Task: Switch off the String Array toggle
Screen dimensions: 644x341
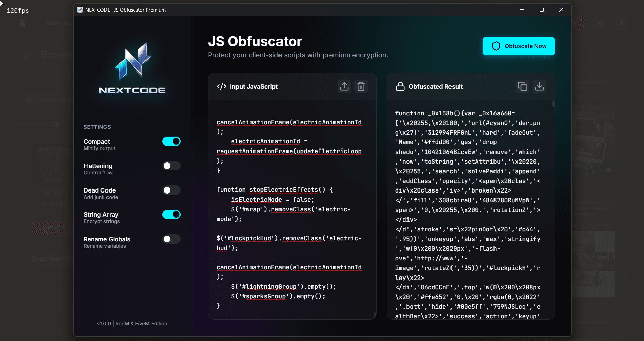Action: (171, 214)
